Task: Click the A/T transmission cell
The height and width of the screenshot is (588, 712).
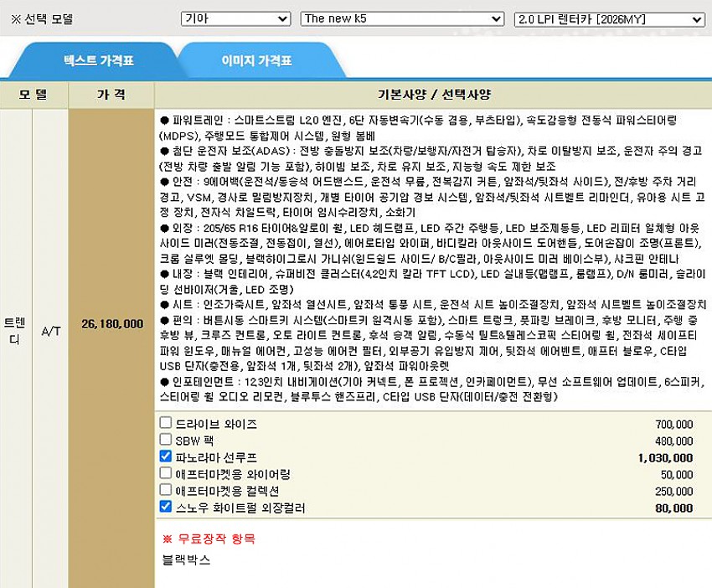Action: click(51, 331)
